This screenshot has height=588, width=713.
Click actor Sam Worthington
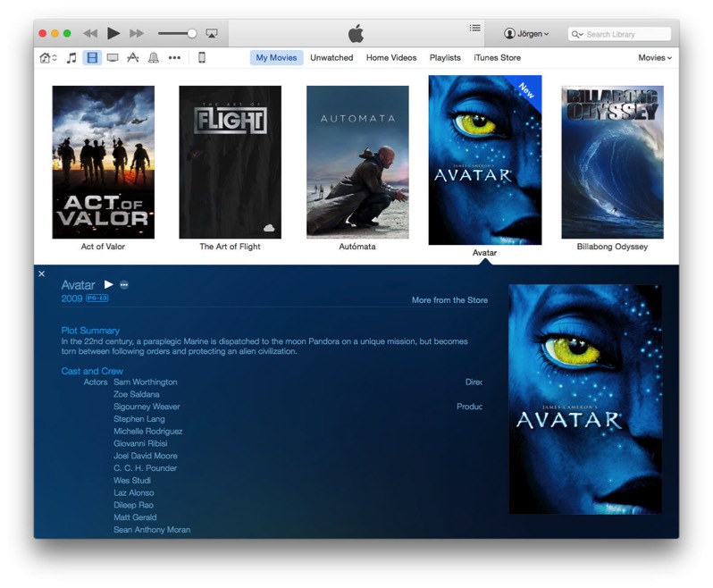146,382
